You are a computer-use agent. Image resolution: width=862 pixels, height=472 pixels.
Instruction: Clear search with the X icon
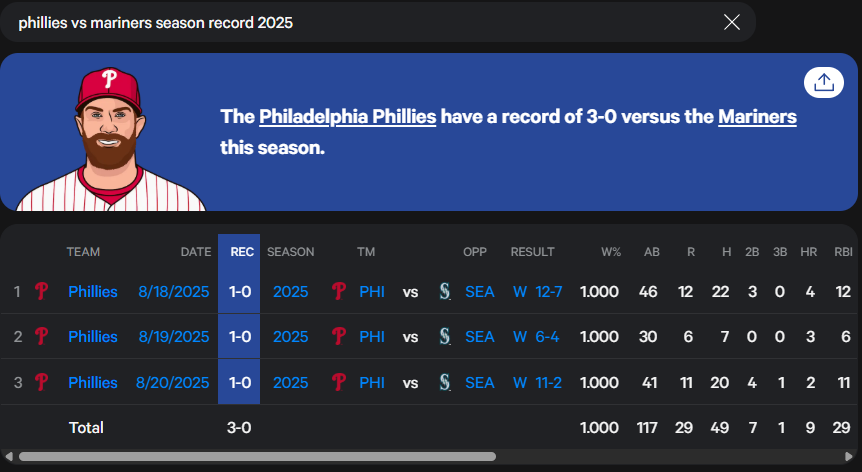click(732, 23)
